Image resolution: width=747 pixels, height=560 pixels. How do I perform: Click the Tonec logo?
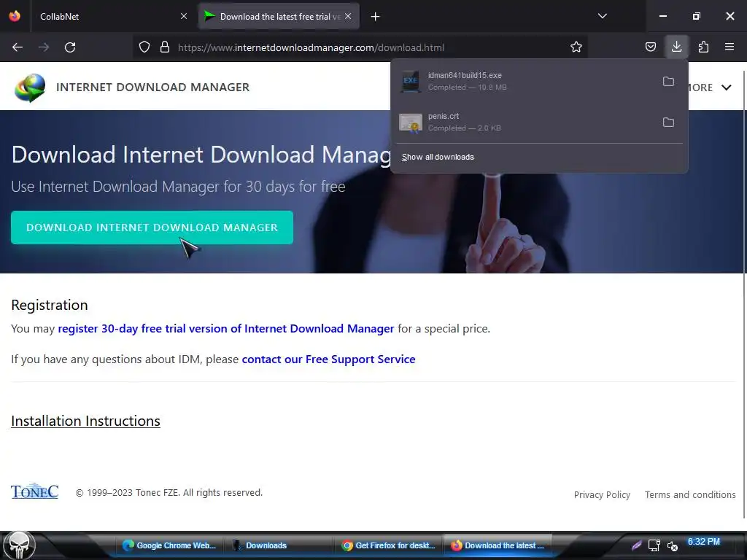(x=35, y=491)
